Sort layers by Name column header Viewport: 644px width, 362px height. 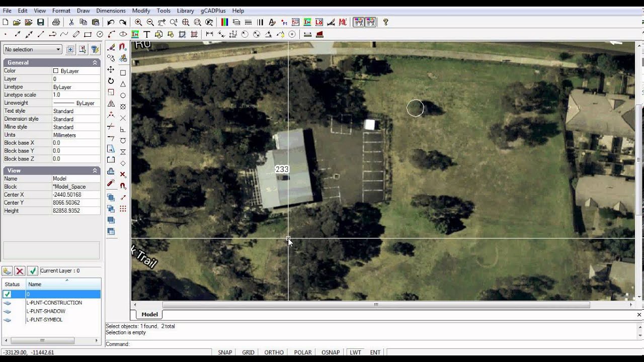63,284
